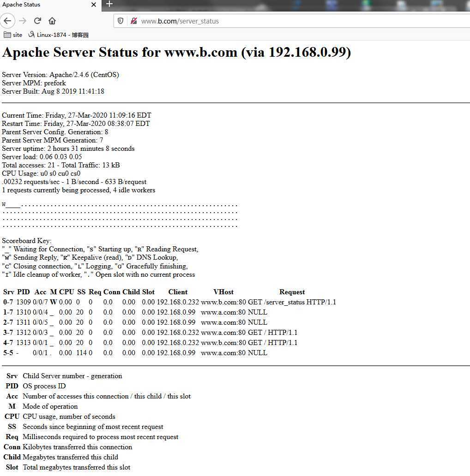
Task: Click the Server MPM: prefork line
Action: 34,83
